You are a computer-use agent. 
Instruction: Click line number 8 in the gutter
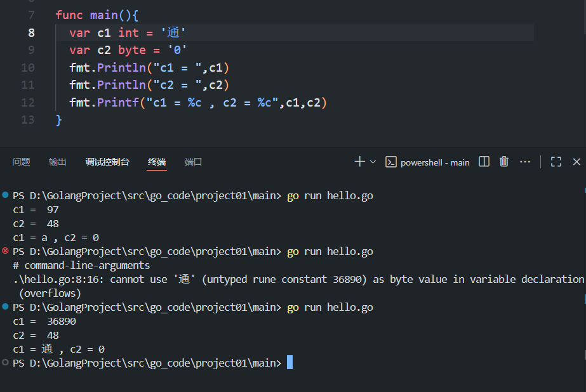pos(32,32)
